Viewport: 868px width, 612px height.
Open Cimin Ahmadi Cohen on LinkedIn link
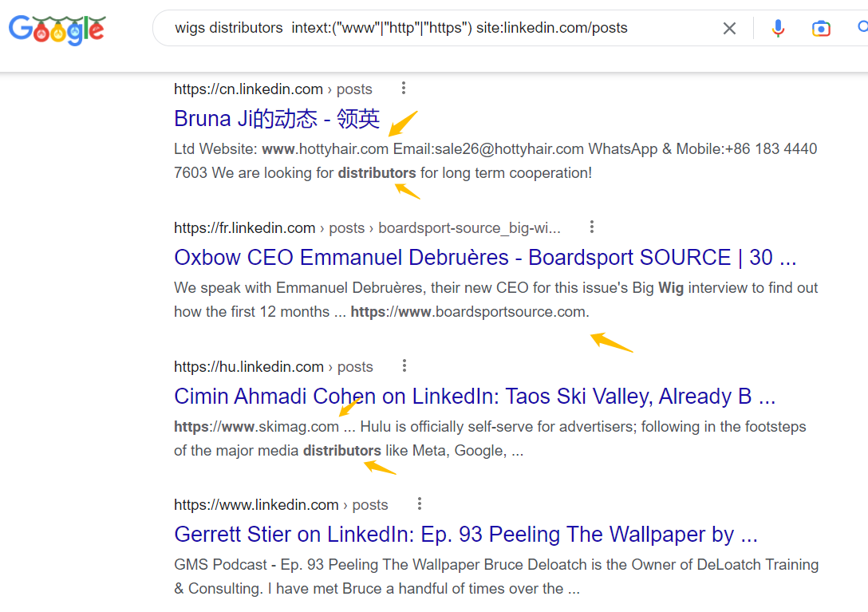point(475,397)
